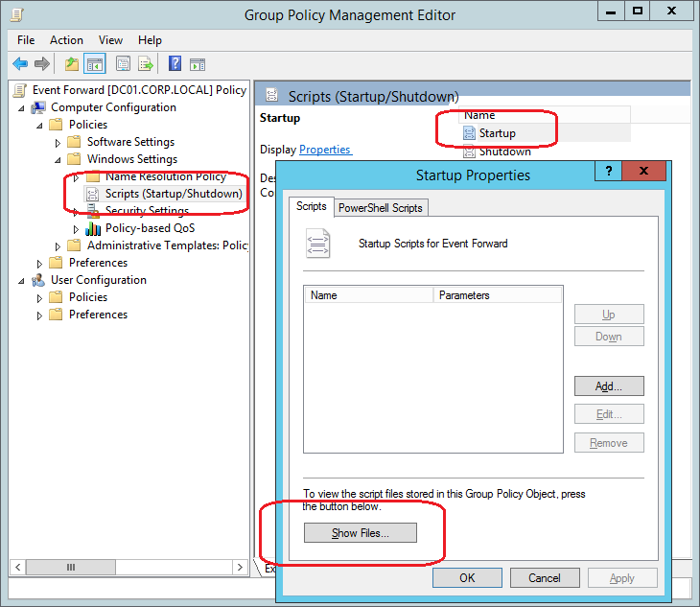700x607 pixels.
Task: Select the Startup script item in list
Action: click(497, 133)
